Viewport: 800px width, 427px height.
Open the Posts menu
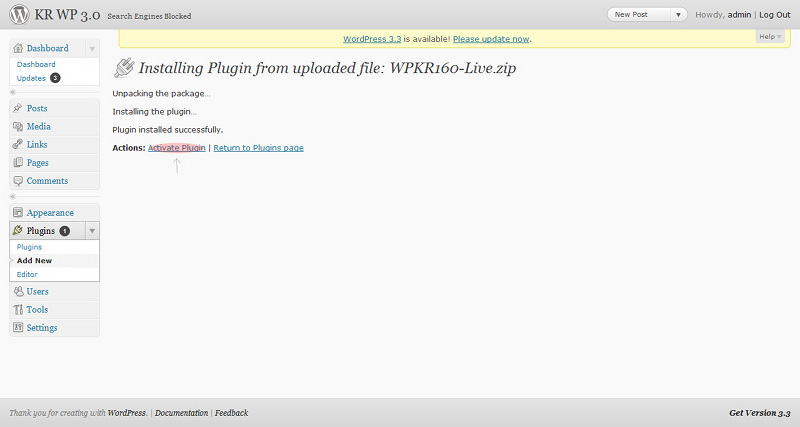tap(37, 108)
